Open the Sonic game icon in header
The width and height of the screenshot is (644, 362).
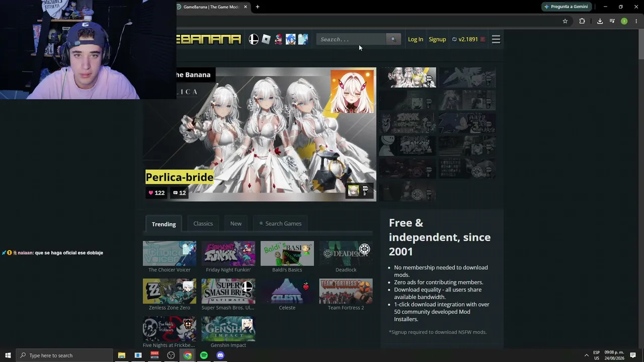pos(290,39)
